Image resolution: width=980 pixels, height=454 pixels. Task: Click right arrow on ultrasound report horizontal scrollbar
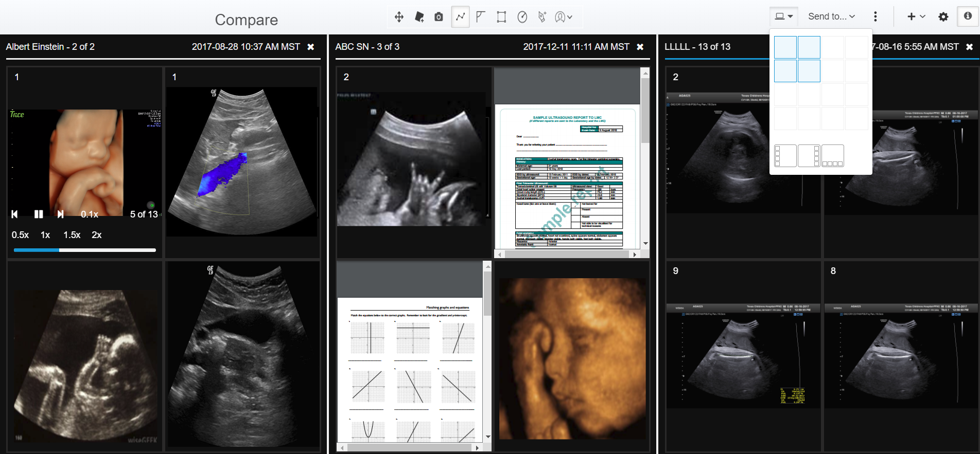pos(635,254)
